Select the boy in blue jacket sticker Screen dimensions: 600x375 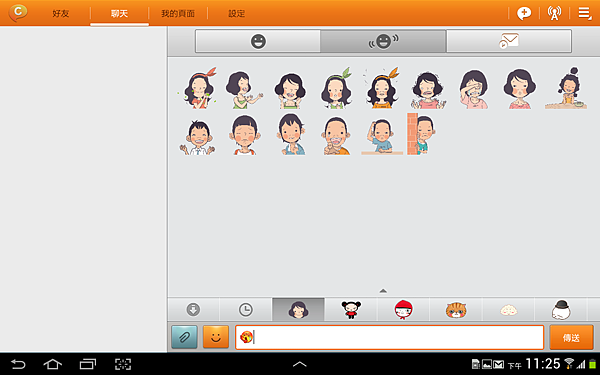[291, 134]
